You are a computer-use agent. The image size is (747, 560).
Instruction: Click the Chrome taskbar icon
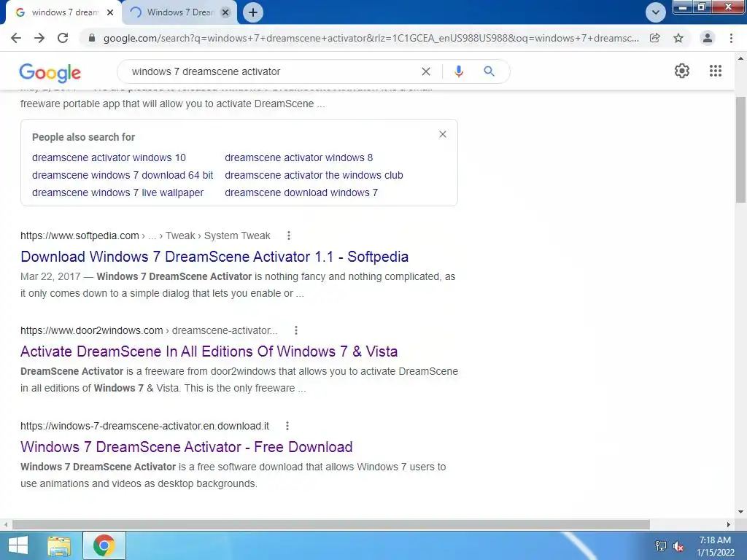104,545
